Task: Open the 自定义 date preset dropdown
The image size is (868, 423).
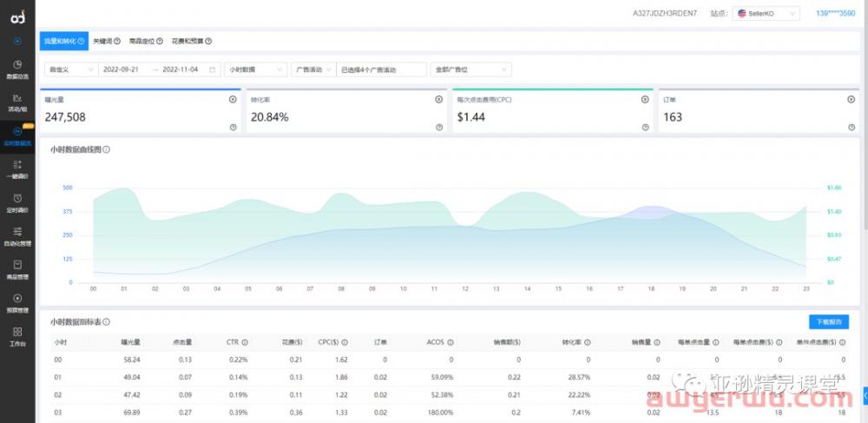Action: click(x=71, y=69)
